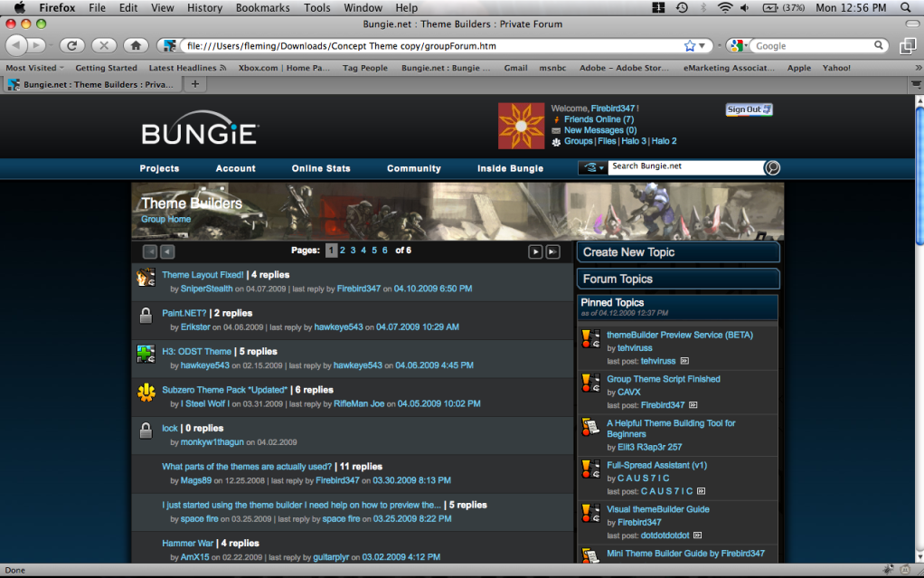
Task: Click the search magnifier next to Bungie search
Action: [x=771, y=167]
